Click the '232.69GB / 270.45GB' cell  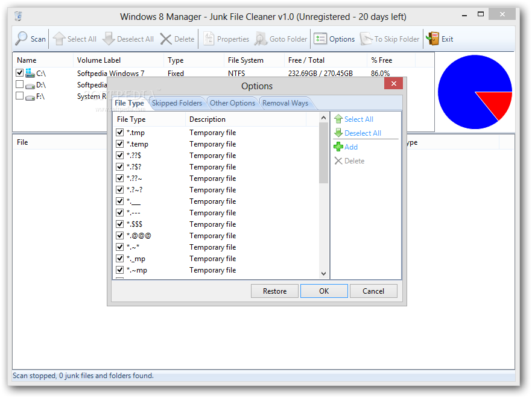(320, 74)
